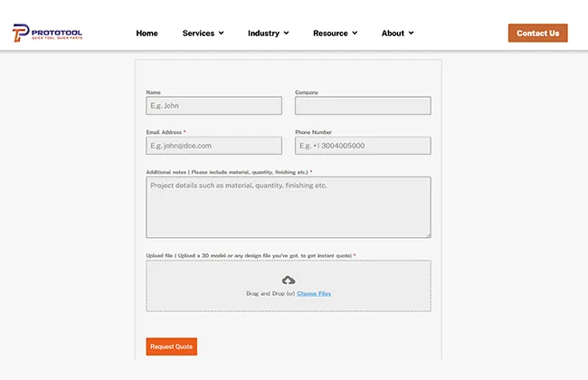
Task: Select the Industry menu label
Action: point(263,33)
